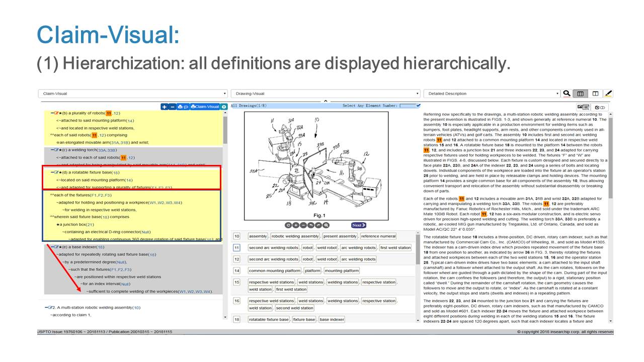Collapse claim (d) a rotatable fixture base

click(52, 172)
